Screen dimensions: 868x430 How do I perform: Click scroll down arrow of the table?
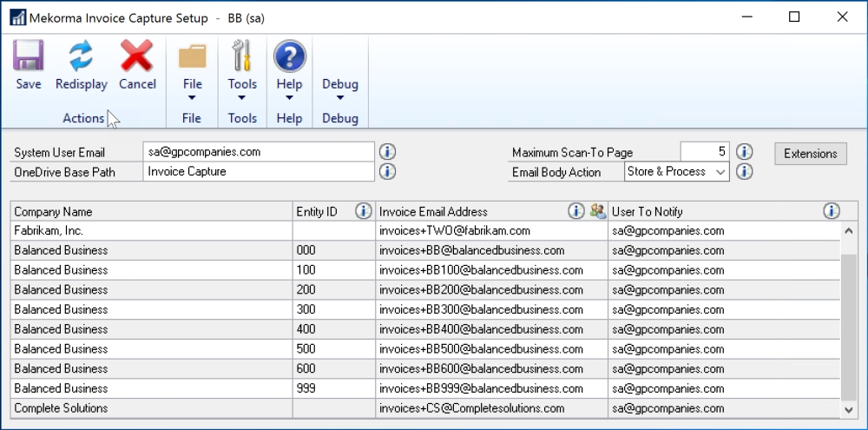[x=849, y=409]
